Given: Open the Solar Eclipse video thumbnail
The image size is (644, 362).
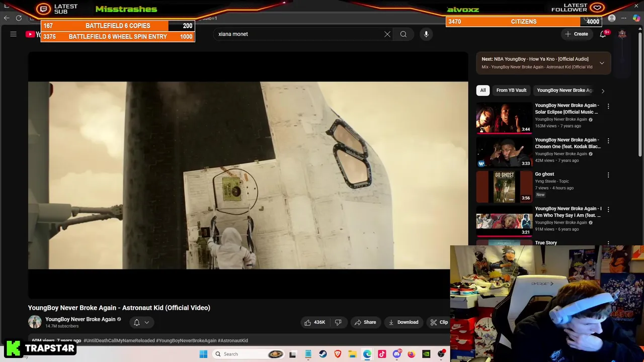Looking at the screenshot, I should point(504,118).
